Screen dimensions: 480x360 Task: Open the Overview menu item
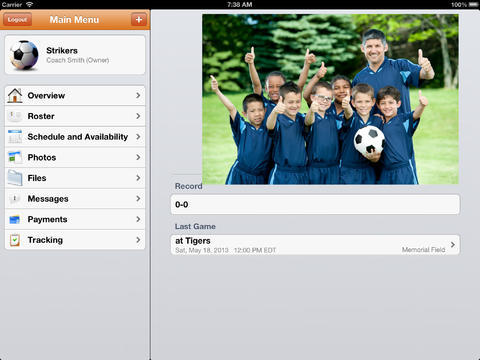tap(75, 95)
